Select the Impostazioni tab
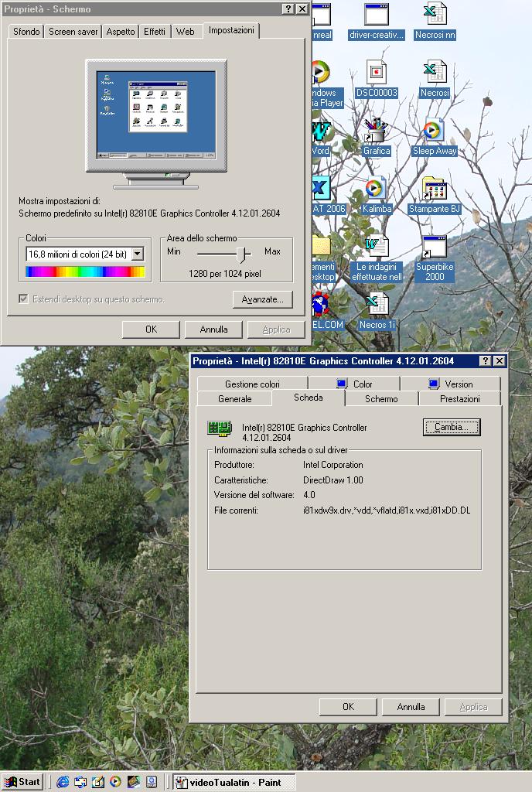The height and width of the screenshot is (792, 532). [x=231, y=30]
